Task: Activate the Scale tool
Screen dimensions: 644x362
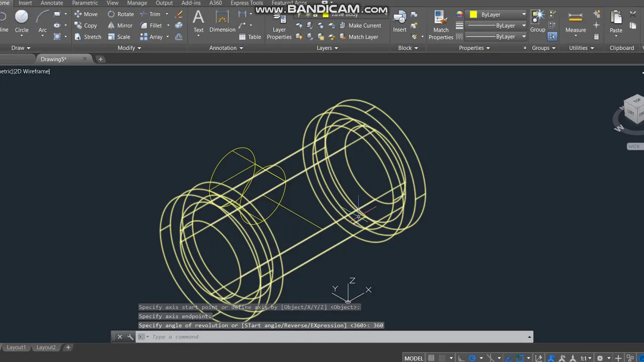Action: [119, 37]
